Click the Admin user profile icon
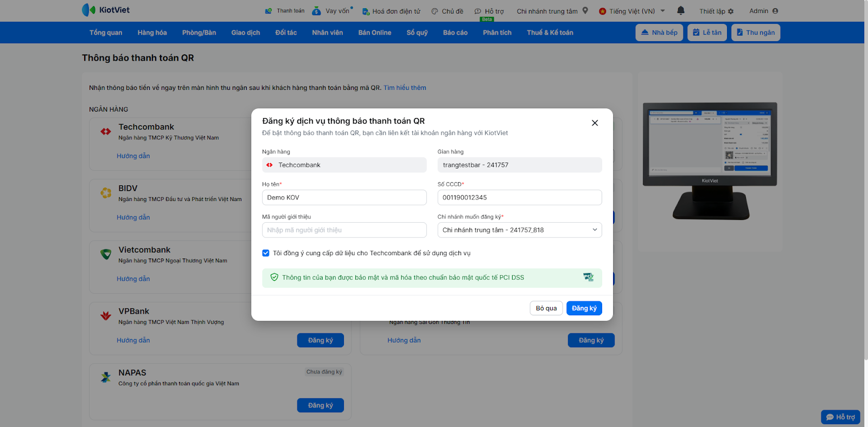 (x=775, y=11)
